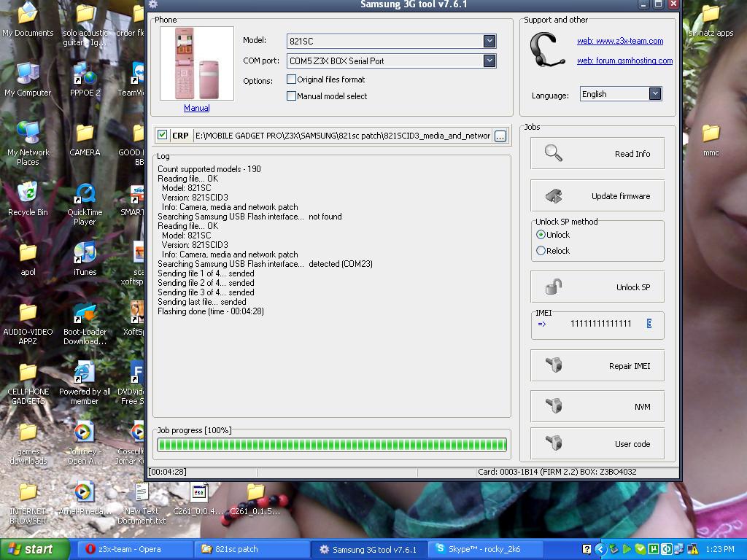Visit the www.z3x-team.com web link
The image size is (747, 560).
[x=620, y=41]
